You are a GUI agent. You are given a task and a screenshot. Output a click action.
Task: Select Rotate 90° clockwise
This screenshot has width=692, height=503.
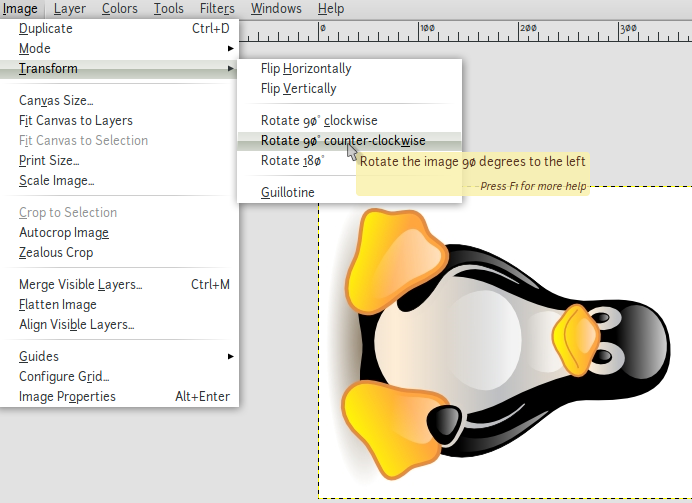(319, 121)
